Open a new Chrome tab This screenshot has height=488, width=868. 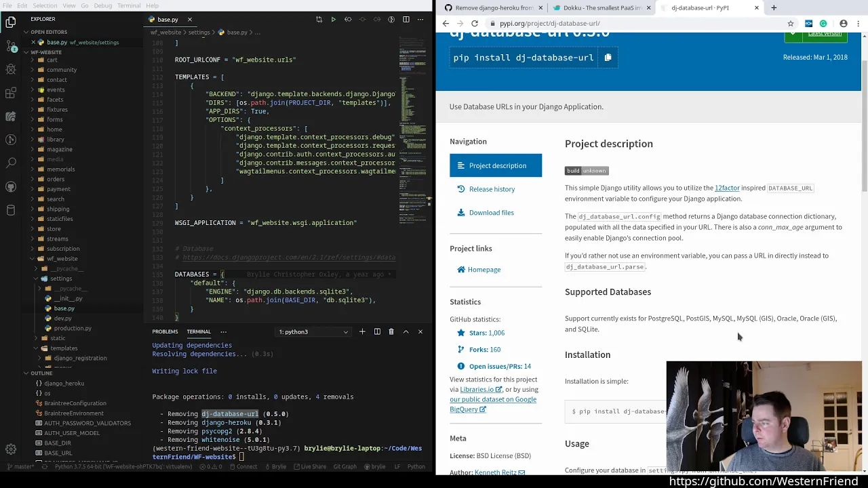774,7
